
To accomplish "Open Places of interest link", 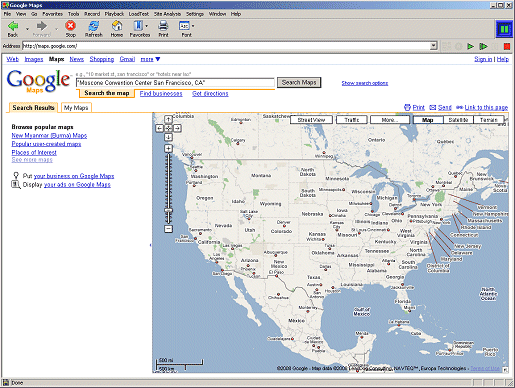I will [x=34, y=152].
